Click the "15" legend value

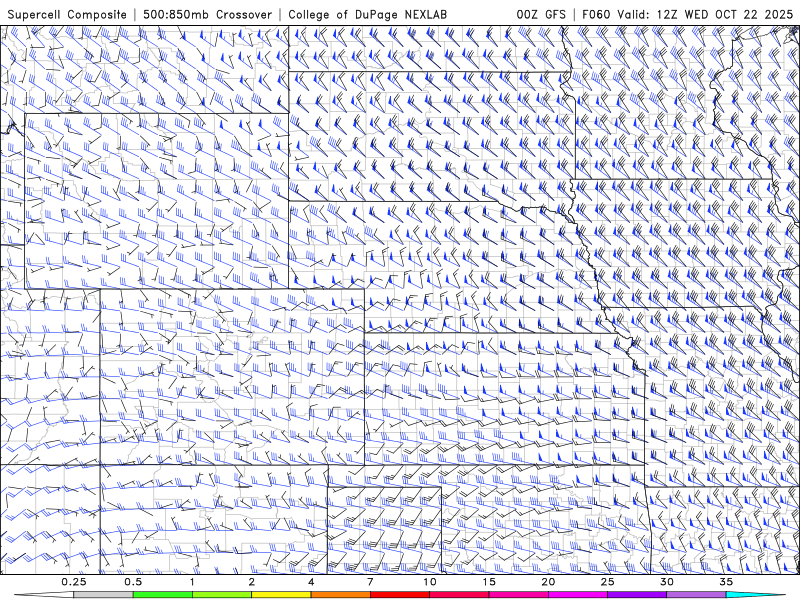(x=489, y=582)
